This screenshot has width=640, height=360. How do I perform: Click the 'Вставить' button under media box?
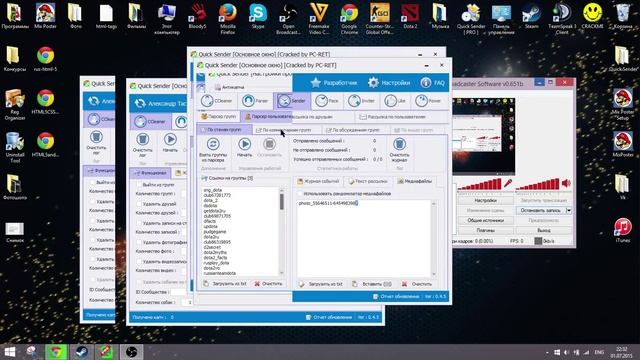[371, 284]
